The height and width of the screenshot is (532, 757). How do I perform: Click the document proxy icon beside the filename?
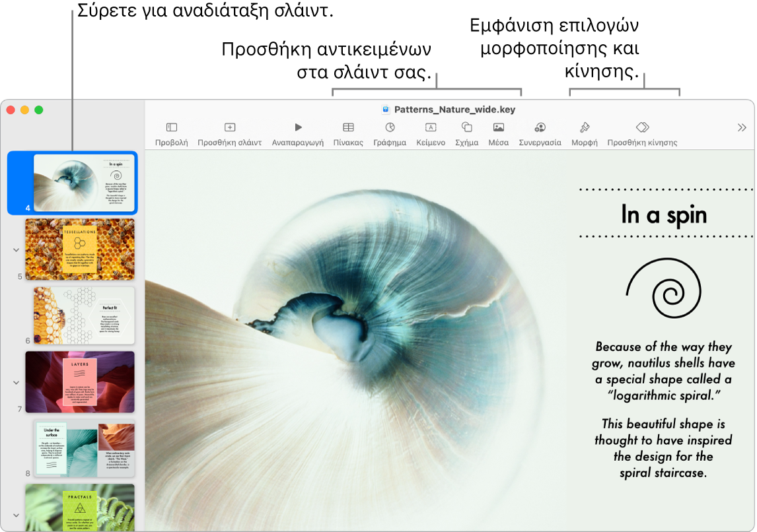tap(386, 110)
